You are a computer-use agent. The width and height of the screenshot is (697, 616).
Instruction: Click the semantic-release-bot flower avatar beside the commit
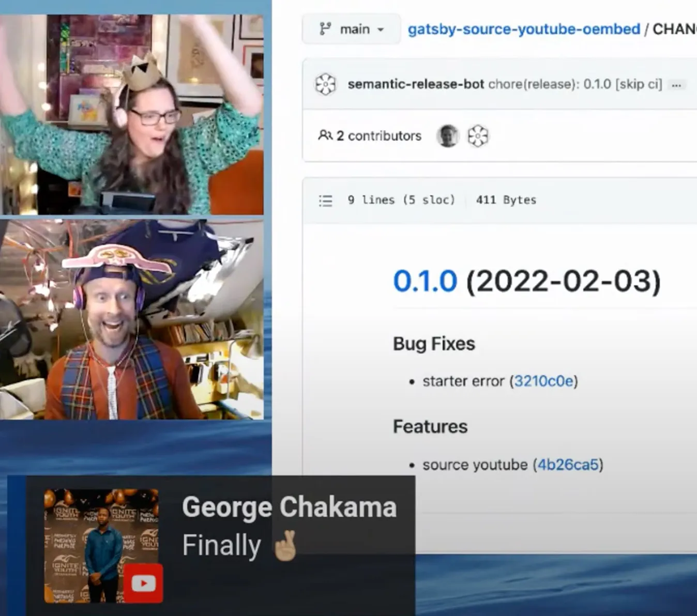(325, 84)
